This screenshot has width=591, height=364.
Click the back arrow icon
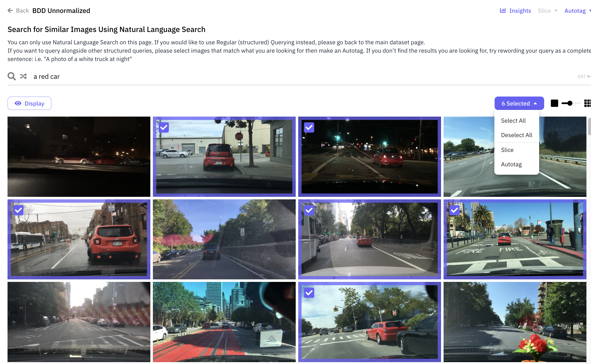[x=10, y=11]
